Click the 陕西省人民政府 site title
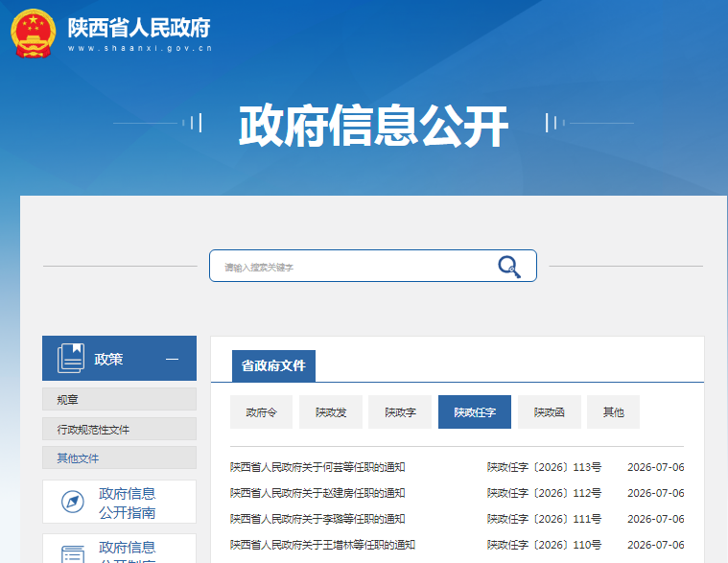The image size is (728, 563). coord(139,28)
